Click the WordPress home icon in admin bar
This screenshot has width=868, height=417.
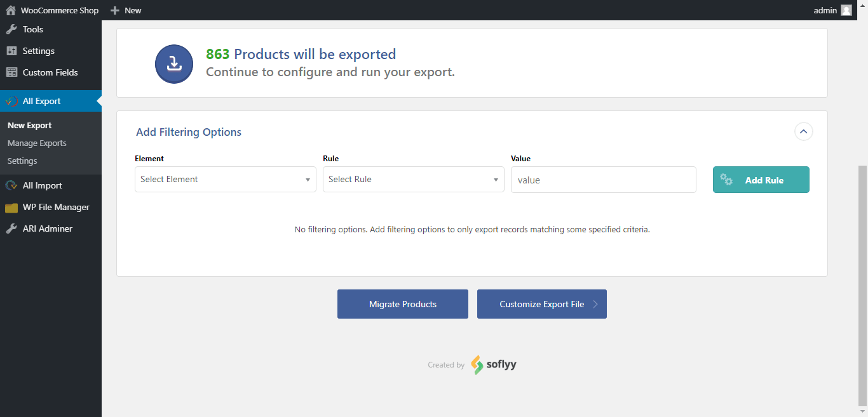pos(11,10)
